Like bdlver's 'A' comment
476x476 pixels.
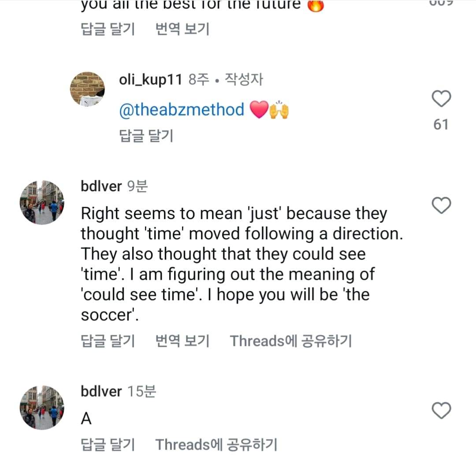(x=441, y=411)
